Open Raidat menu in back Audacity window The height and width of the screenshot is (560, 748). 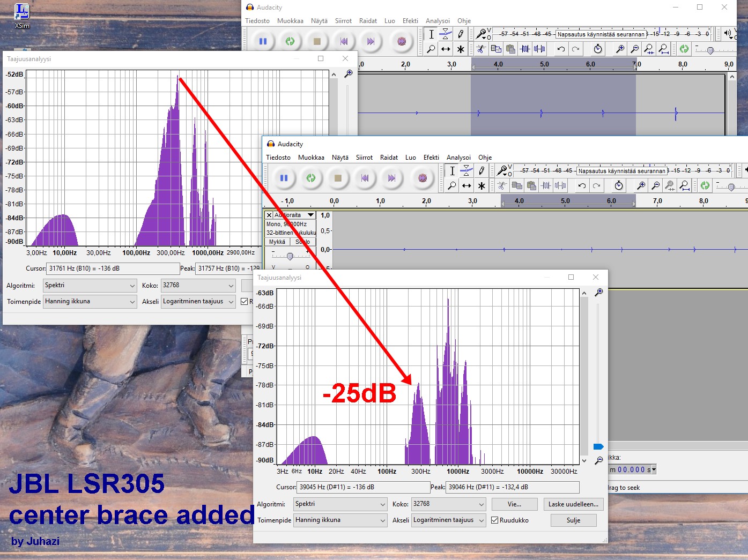[x=368, y=21]
